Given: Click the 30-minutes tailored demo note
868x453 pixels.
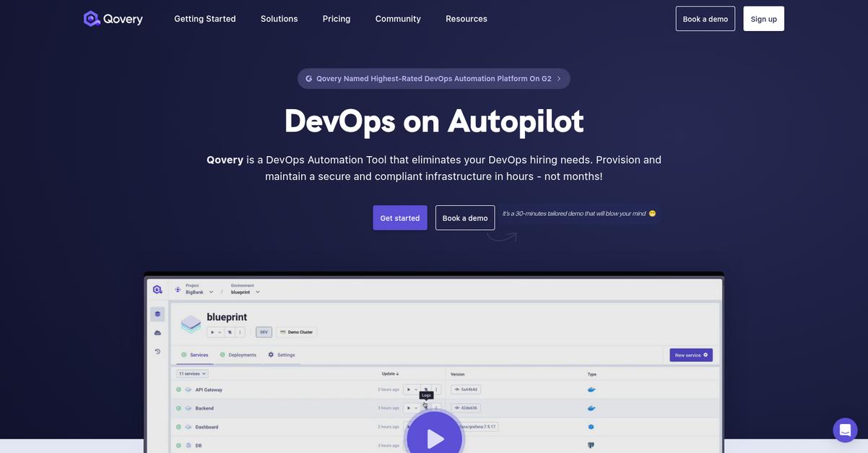Looking at the screenshot, I should (x=579, y=214).
